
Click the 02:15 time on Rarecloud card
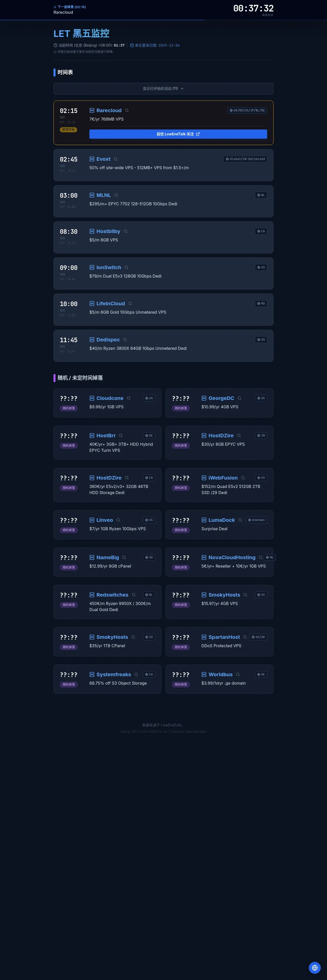69,111
